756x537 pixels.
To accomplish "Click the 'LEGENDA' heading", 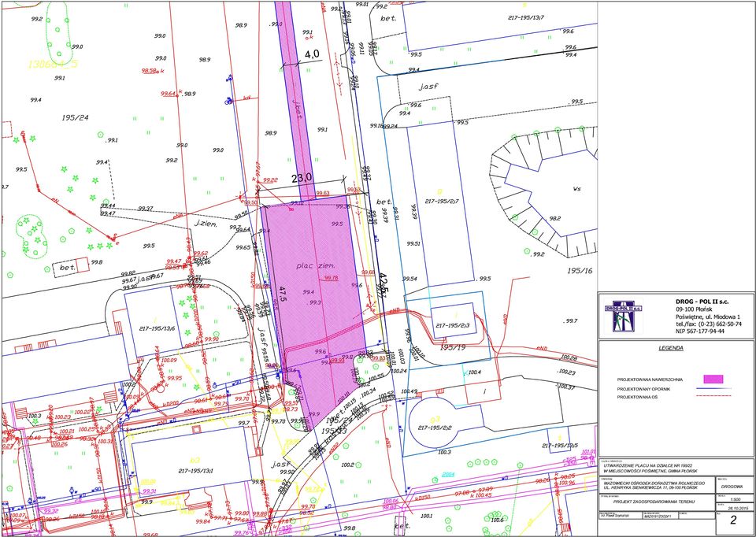I will tap(671, 347).
